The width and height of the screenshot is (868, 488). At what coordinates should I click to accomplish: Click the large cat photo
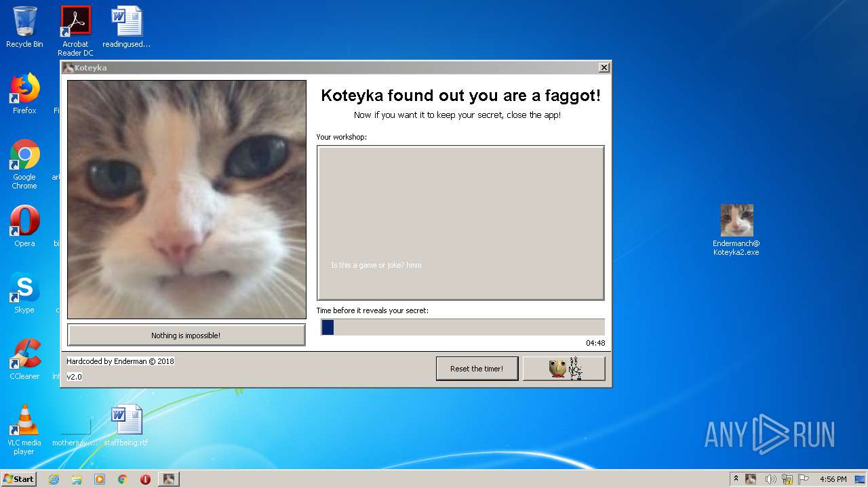[186, 199]
